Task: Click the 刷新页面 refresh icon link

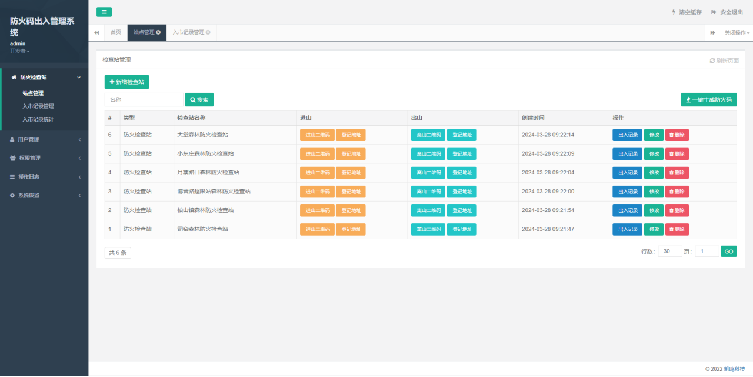Action: pos(724,61)
